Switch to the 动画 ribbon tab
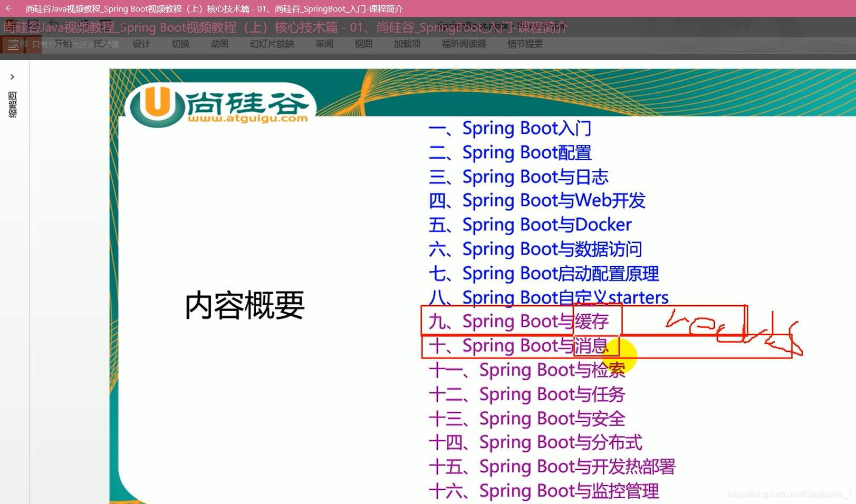 [219, 44]
